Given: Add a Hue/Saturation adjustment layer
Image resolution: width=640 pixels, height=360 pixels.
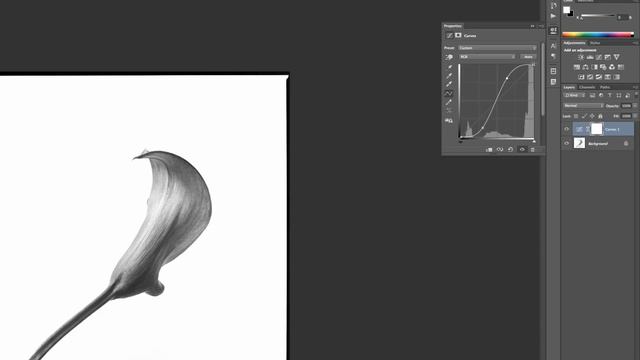Looking at the screenshot, I should pos(577,67).
